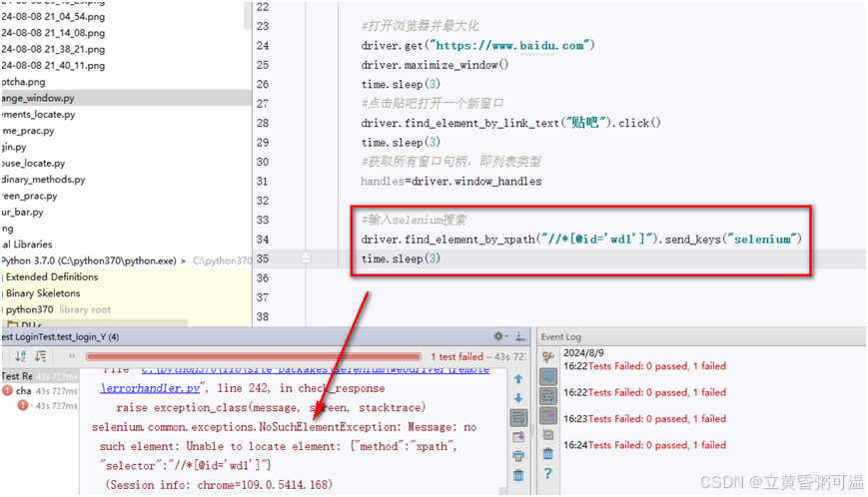Sort test results by duration
Screen dimensions: 868x497
click(x=41, y=356)
